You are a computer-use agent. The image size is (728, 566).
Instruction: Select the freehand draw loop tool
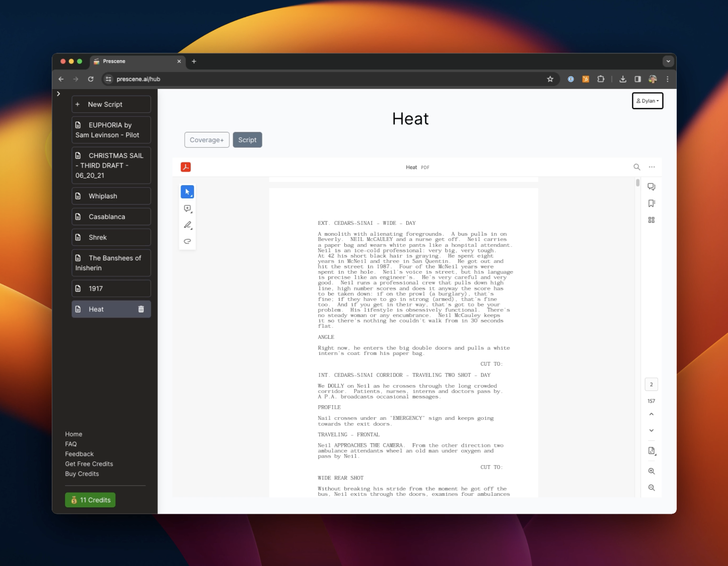pos(187,241)
